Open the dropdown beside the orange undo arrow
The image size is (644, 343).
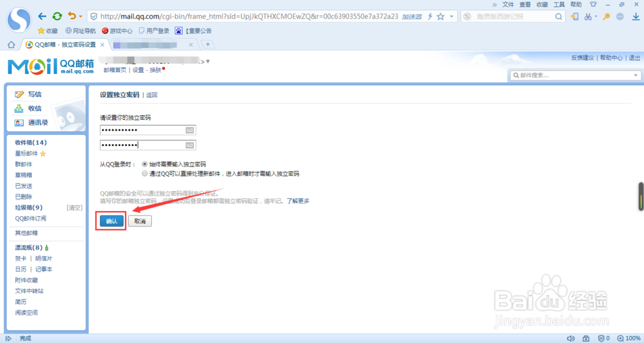(80, 17)
